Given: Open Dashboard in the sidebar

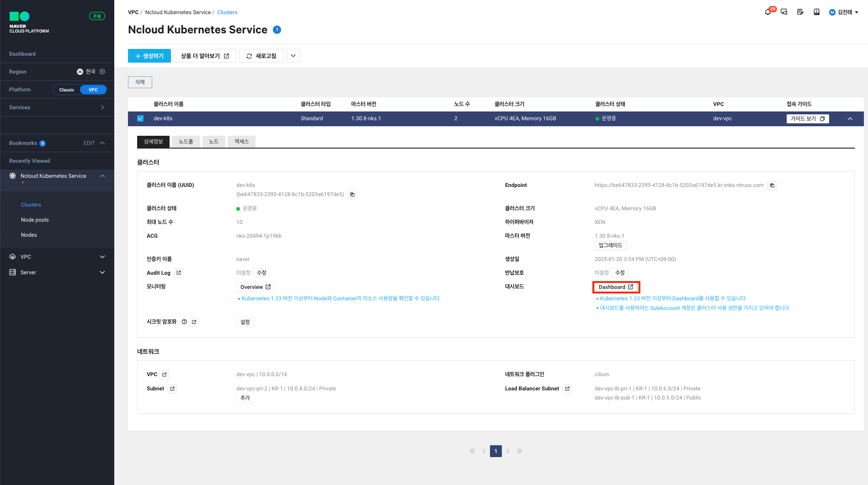Looking at the screenshot, I should (x=22, y=54).
